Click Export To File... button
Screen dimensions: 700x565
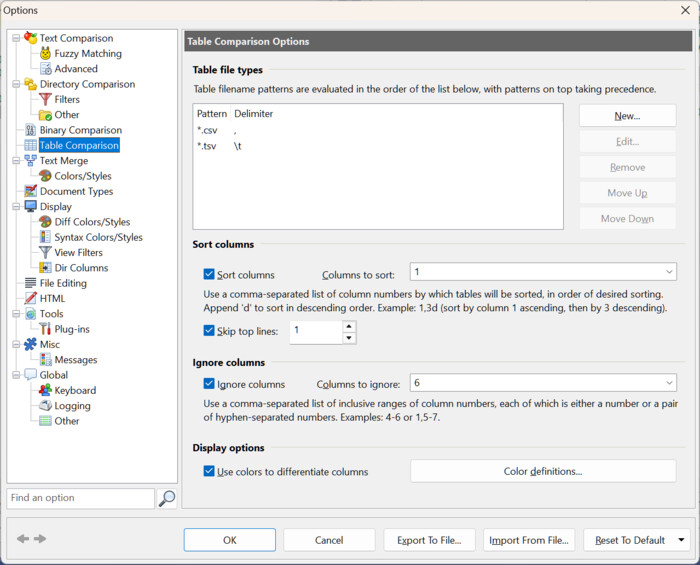[429, 540]
